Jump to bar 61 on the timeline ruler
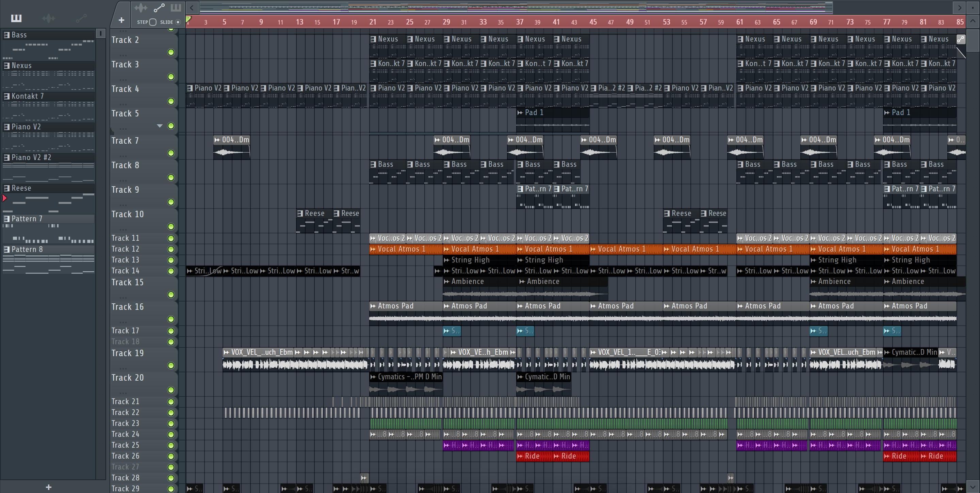Image resolution: width=980 pixels, height=493 pixels. [x=739, y=22]
